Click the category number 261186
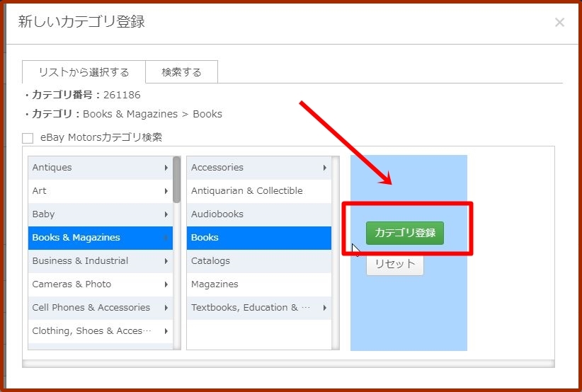The image size is (582, 392). click(x=122, y=96)
